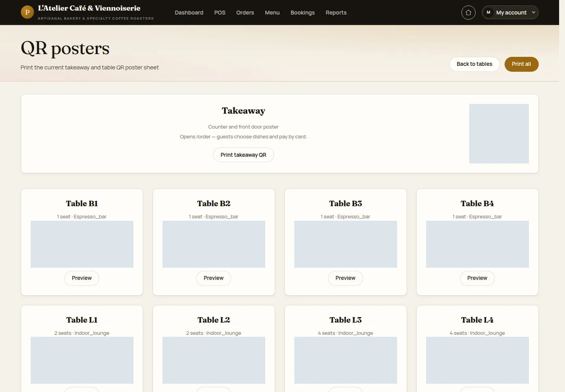Click the home icon in header
This screenshot has width=565, height=392.
click(468, 13)
